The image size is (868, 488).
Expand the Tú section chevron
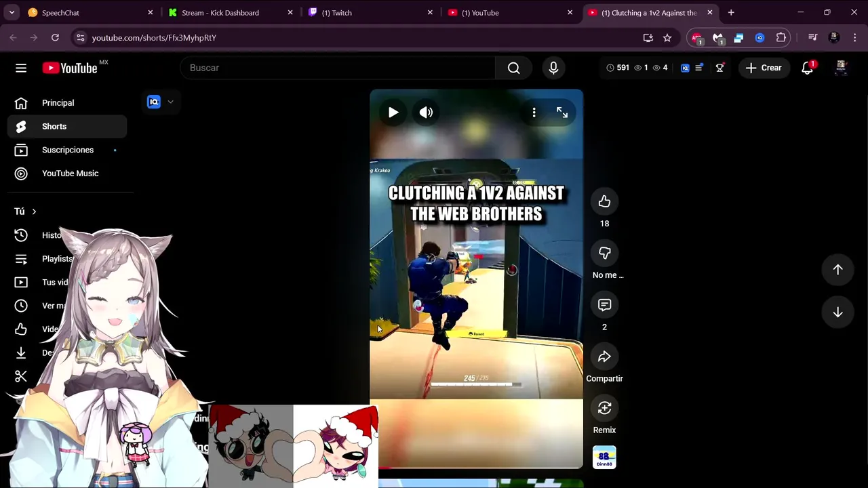click(x=34, y=211)
